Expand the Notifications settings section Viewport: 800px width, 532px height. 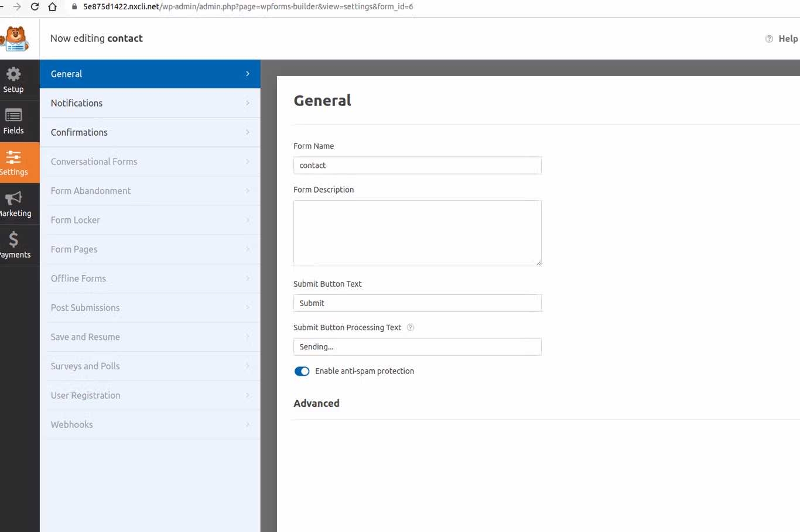tap(150, 103)
